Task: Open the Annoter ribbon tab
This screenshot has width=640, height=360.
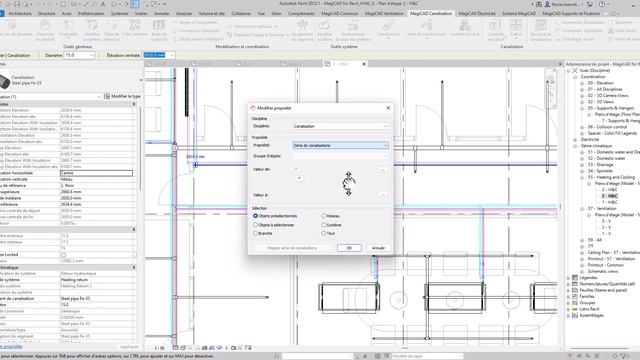Action: [x=162, y=13]
